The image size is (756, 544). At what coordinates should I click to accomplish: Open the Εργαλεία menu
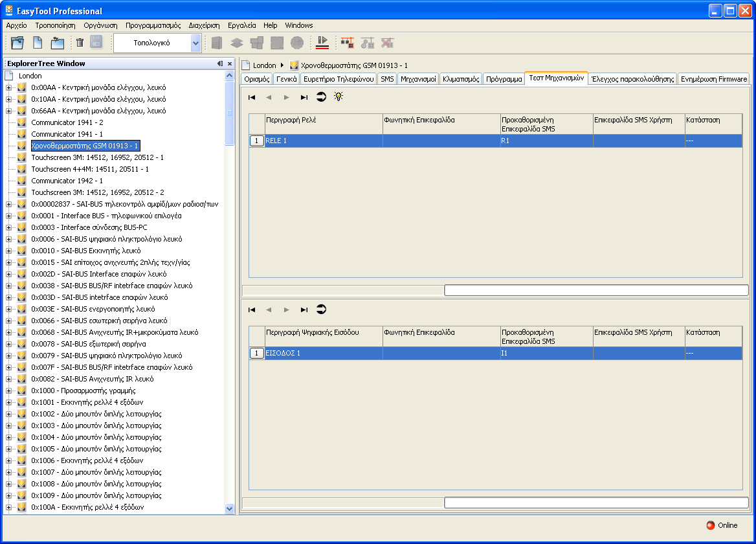[x=241, y=25]
